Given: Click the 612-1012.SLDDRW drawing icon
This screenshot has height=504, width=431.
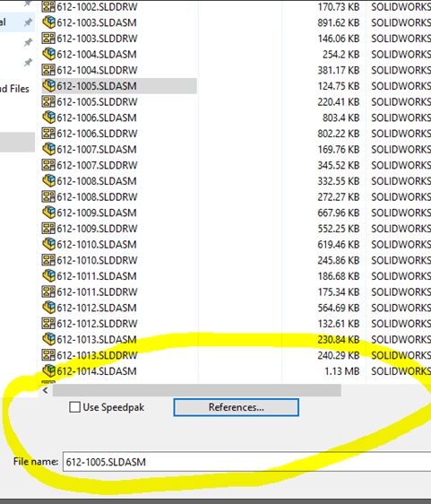Looking at the screenshot, I should 48,323.
